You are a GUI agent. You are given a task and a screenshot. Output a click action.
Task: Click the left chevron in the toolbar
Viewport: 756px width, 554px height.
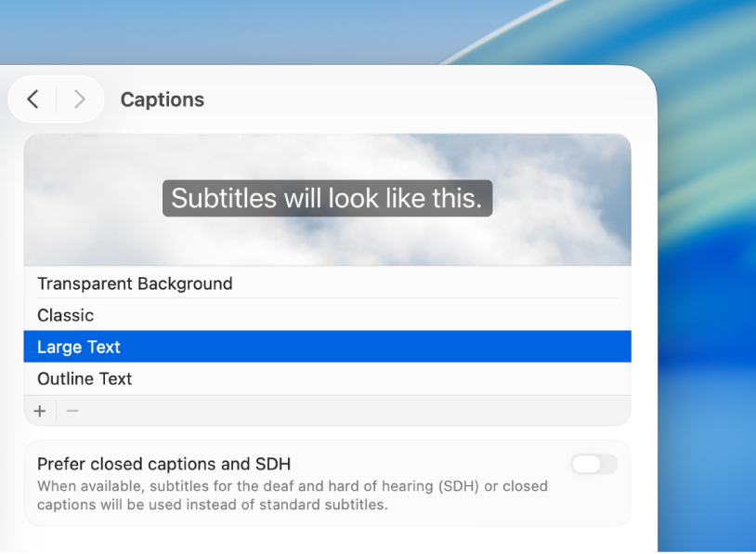click(33, 99)
